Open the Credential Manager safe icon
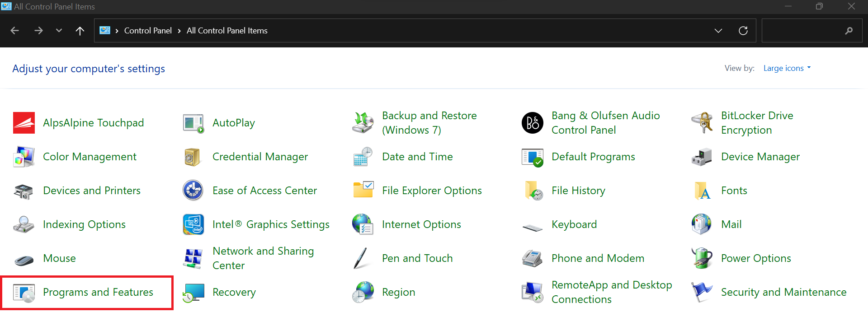 tap(193, 157)
